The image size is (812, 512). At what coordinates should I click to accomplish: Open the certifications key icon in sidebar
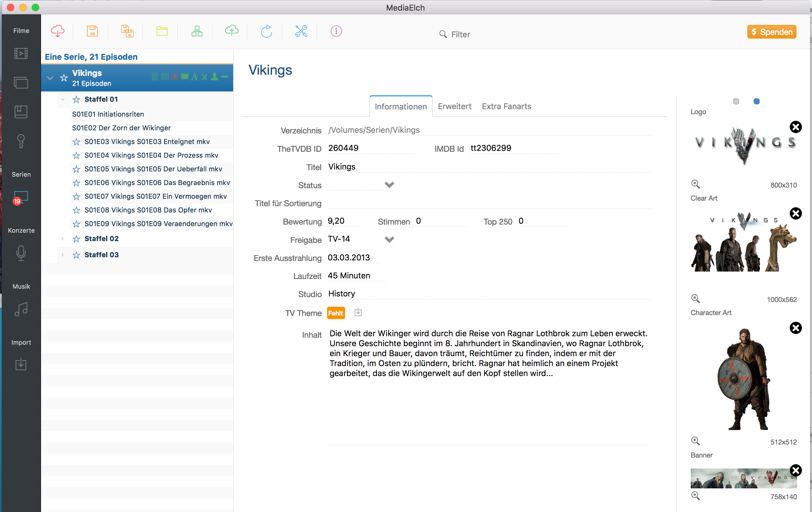coord(21,141)
